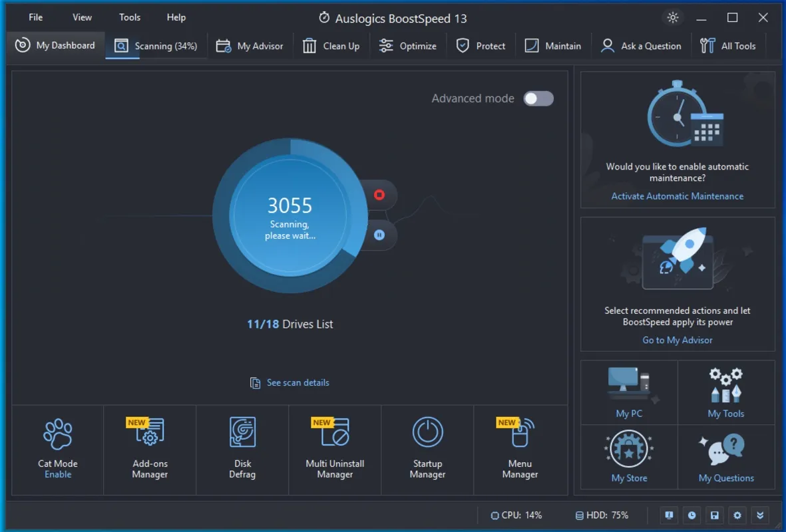Toggle the Advanced mode switch
786x532 pixels.
538,98
